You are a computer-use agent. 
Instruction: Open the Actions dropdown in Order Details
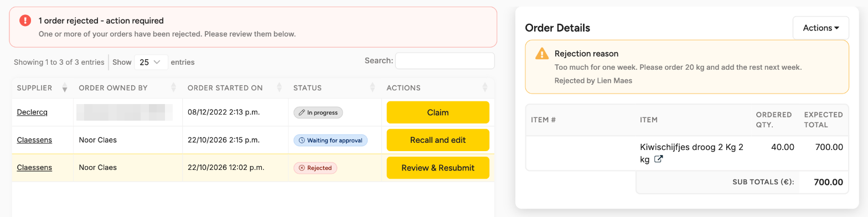click(x=821, y=28)
